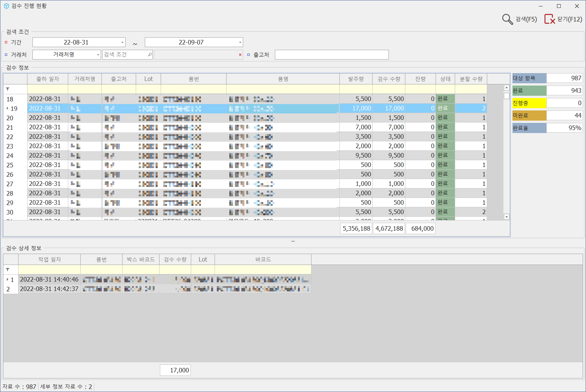Click the 발주량 column header
The height and width of the screenshot is (392, 586).
click(356, 79)
